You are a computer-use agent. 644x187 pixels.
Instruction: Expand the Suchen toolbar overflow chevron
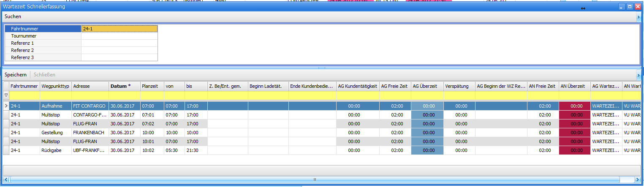[639, 17]
